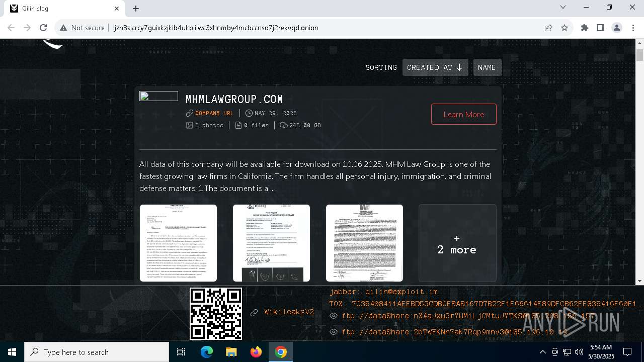Launch Microsoft Edge from taskbar

(x=207, y=352)
